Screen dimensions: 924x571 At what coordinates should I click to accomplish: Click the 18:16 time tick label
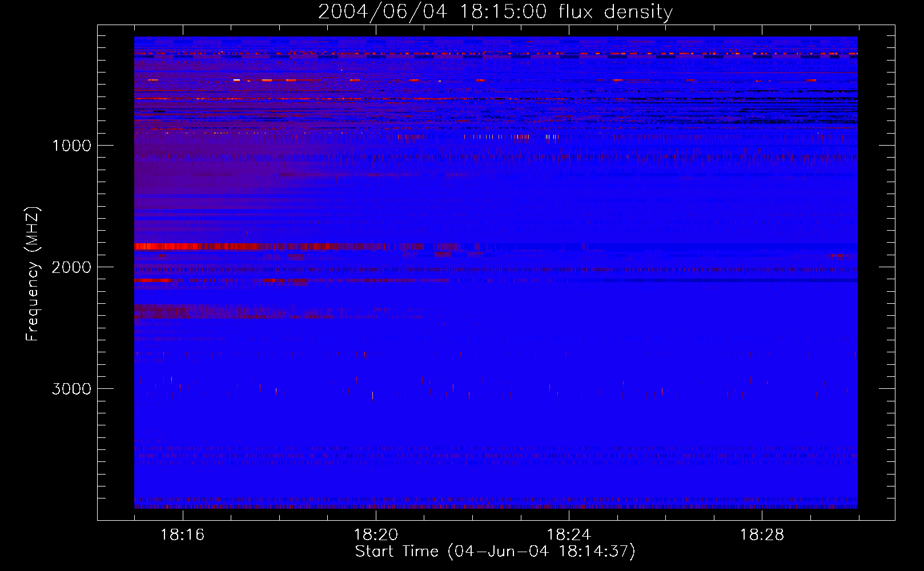(182, 535)
